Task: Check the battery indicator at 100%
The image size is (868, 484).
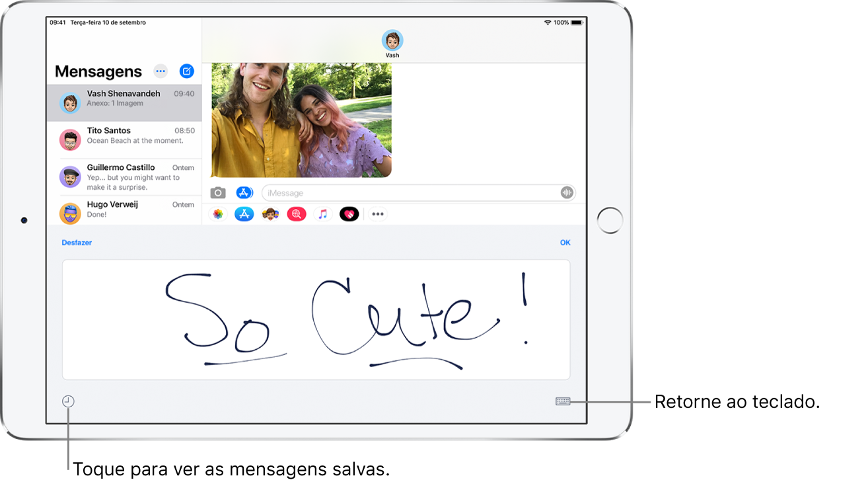Action: click(x=577, y=22)
